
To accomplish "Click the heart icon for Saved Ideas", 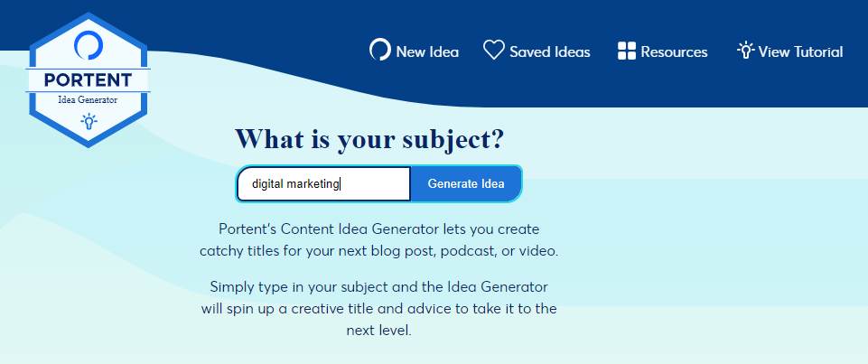I will click(x=494, y=50).
